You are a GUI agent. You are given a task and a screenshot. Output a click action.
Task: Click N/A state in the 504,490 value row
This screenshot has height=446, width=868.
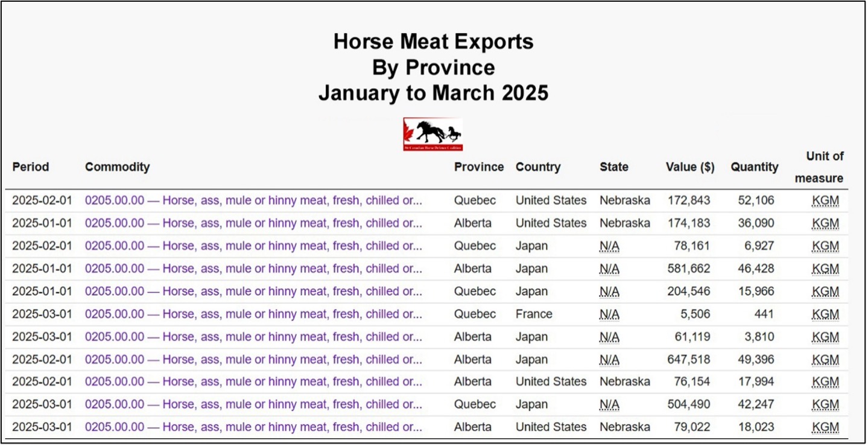(x=609, y=405)
